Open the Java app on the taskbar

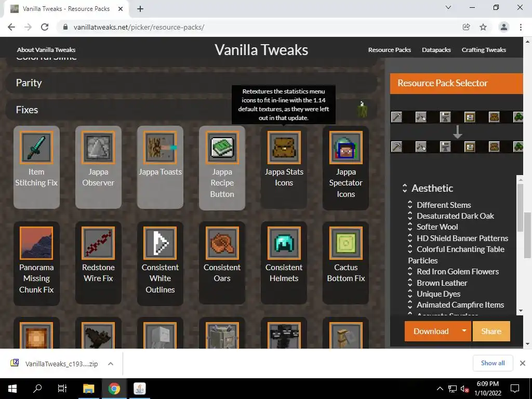click(x=139, y=389)
